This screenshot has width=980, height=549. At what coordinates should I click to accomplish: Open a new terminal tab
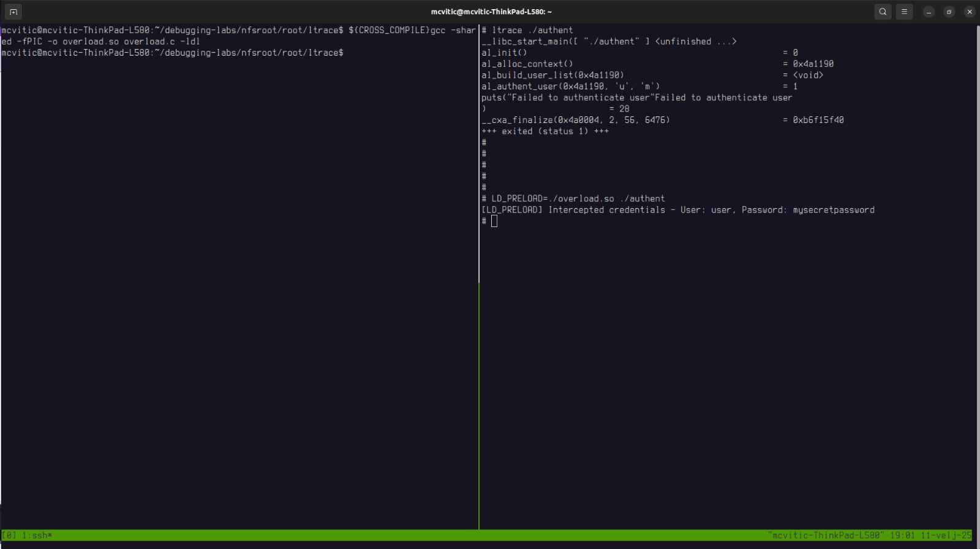click(x=13, y=12)
